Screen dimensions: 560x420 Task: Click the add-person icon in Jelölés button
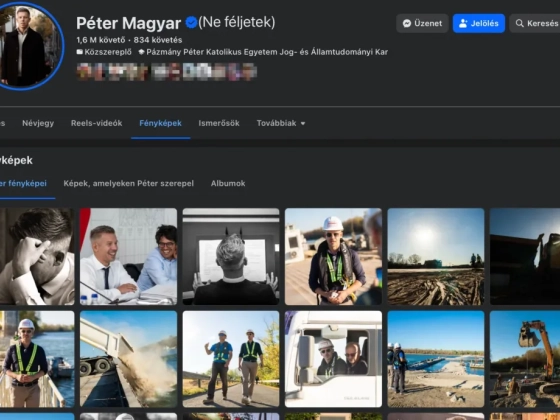463,24
